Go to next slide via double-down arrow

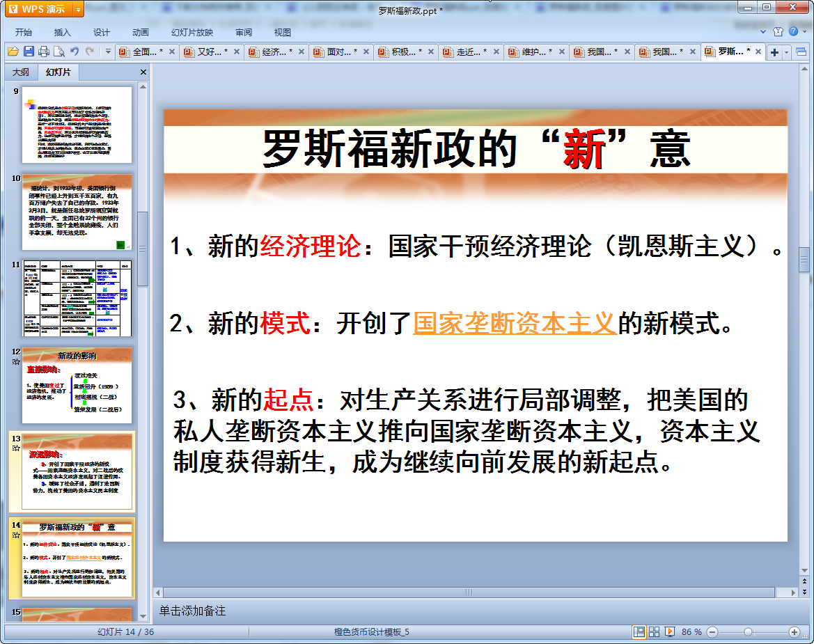coord(805,592)
